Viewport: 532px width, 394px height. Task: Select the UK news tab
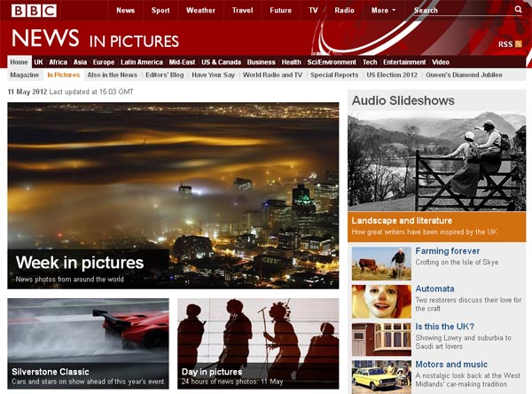tap(38, 62)
